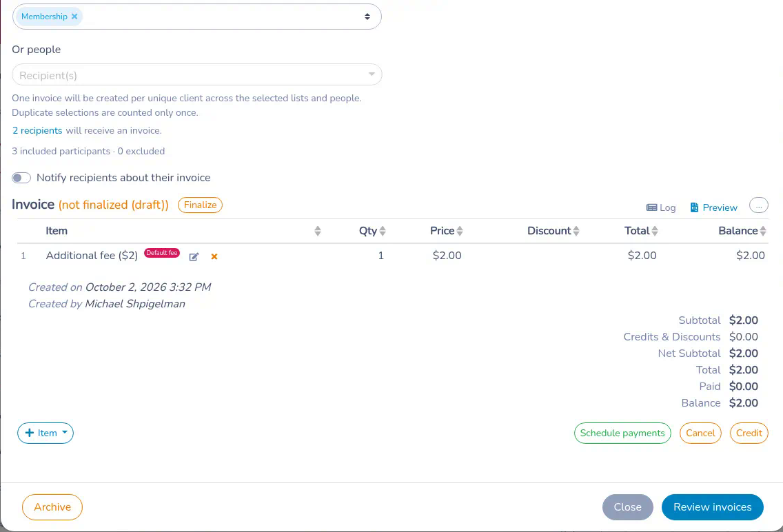Click the Finalize button

(x=201, y=205)
